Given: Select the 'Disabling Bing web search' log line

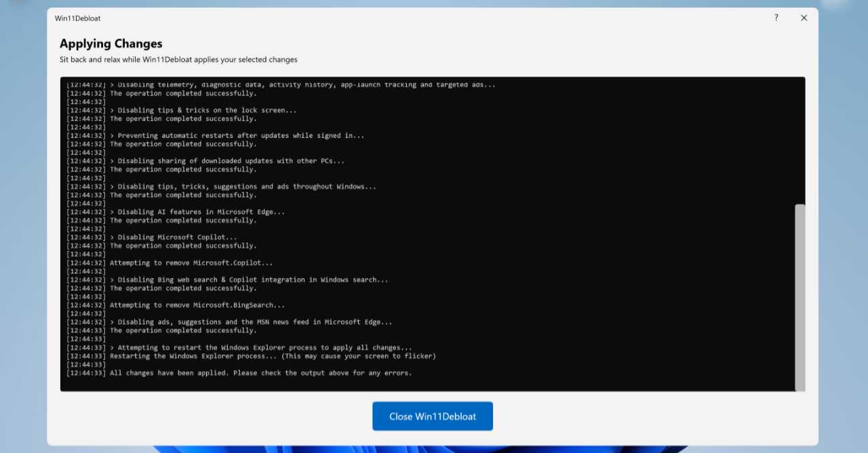Looking at the screenshot, I should 252,280.
